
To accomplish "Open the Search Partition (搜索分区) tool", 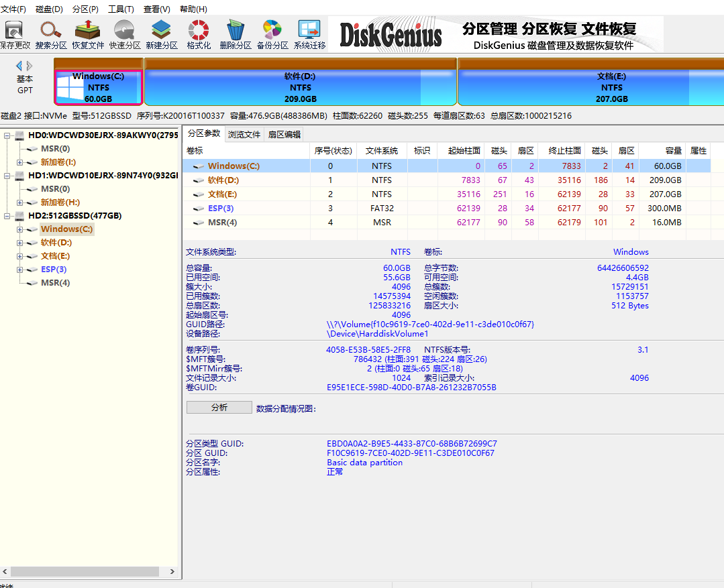I will 51,35.
